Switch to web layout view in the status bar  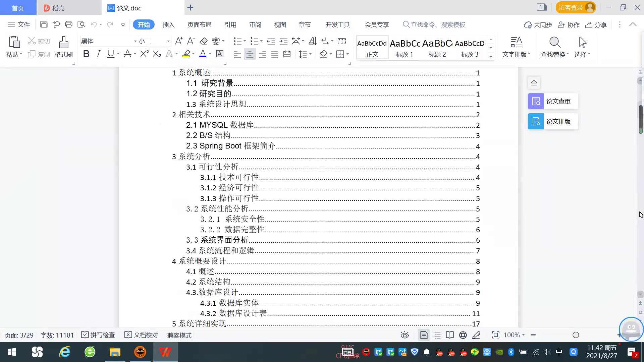[x=463, y=335]
